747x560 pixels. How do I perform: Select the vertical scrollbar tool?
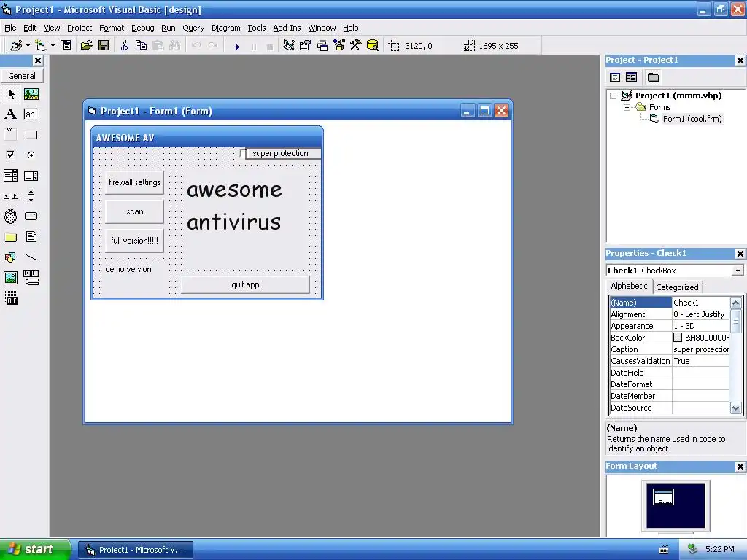[x=31, y=195]
